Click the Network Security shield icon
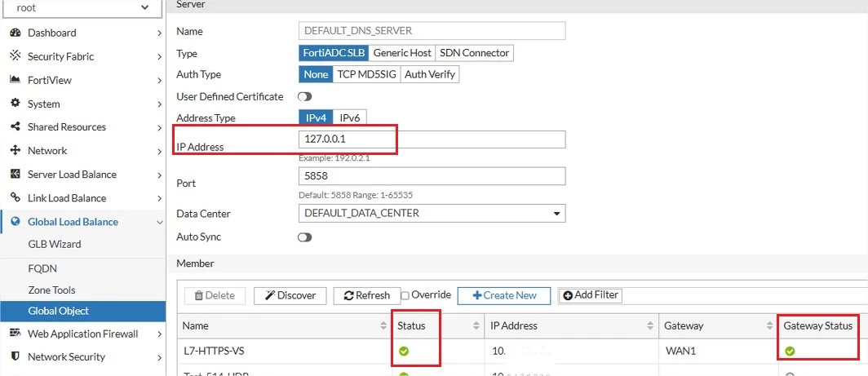868x376 pixels. pyautogui.click(x=15, y=356)
